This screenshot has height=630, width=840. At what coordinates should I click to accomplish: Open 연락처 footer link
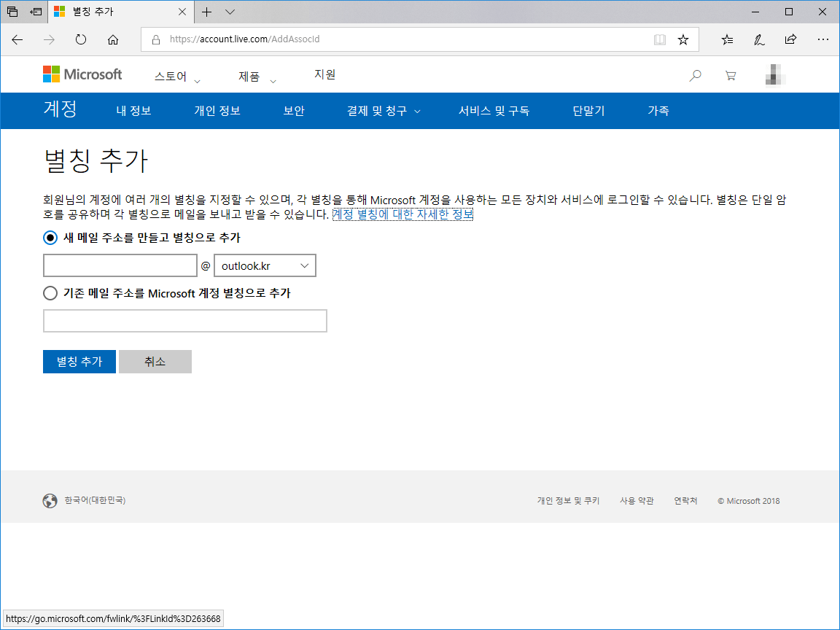pyautogui.click(x=685, y=501)
